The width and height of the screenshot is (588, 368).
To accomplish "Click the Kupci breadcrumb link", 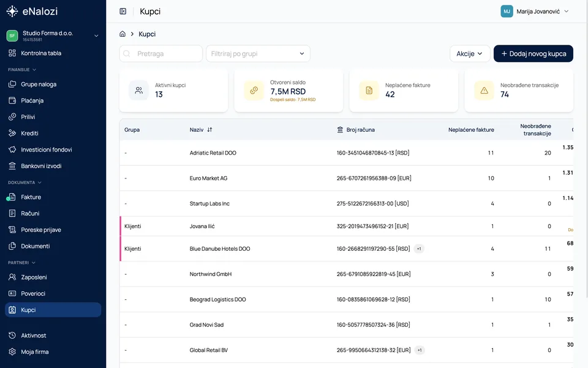I will point(147,34).
